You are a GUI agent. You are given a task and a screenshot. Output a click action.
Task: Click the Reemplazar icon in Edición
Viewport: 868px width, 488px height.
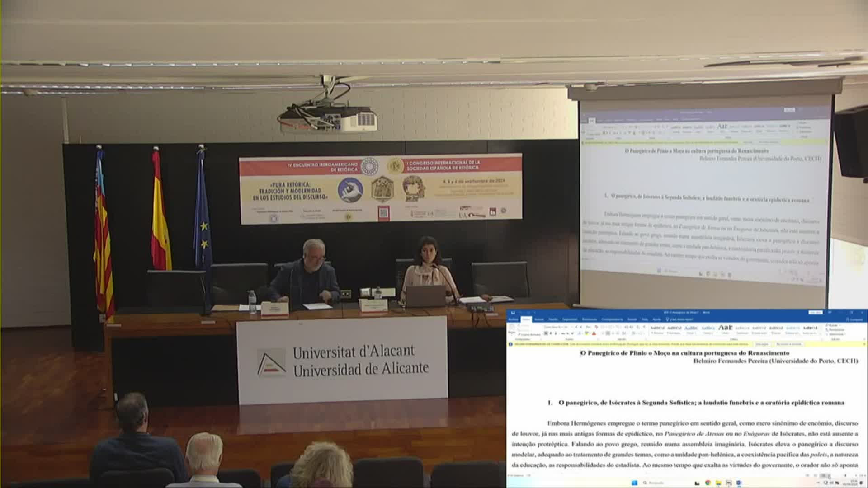(827, 330)
